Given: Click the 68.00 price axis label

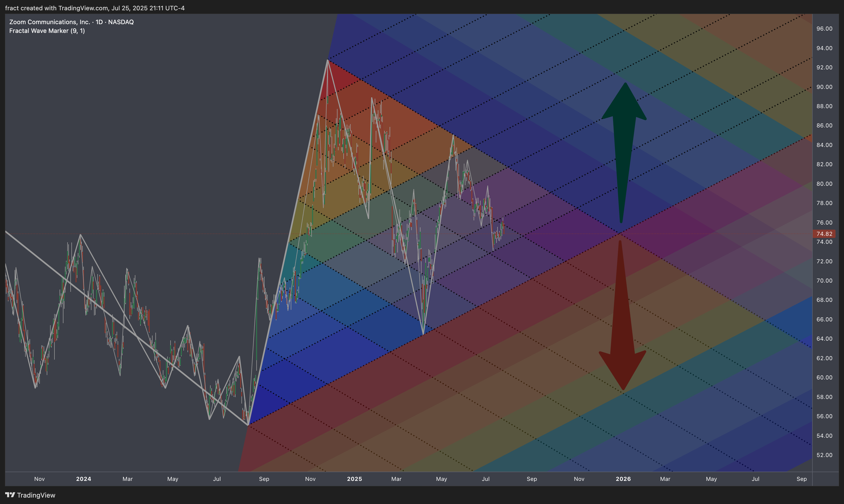Looking at the screenshot, I should [824, 300].
